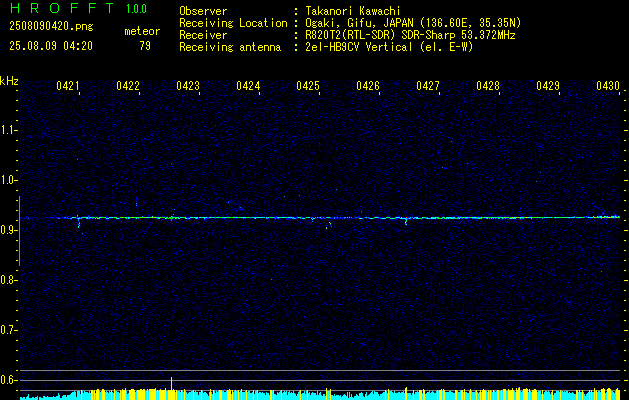Click the 1.1 kHz axis label

point(8,130)
